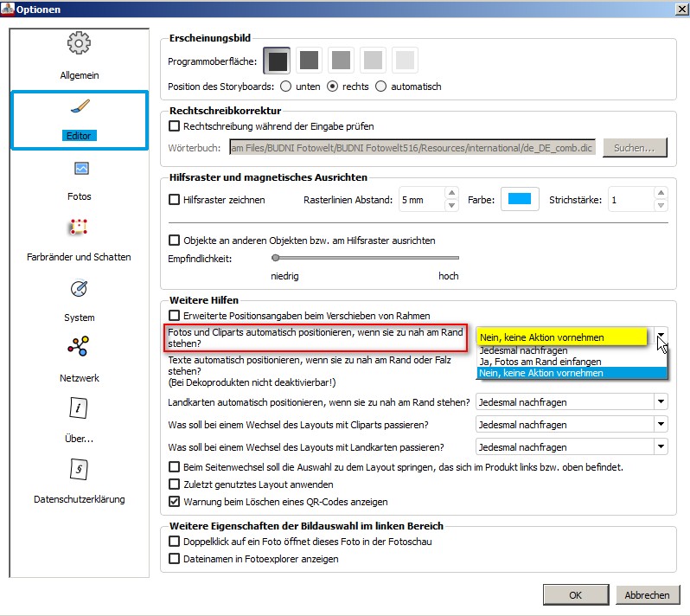
Task: Open the Layoutwechsel mit Cliparts dropdown
Action: (x=572, y=425)
